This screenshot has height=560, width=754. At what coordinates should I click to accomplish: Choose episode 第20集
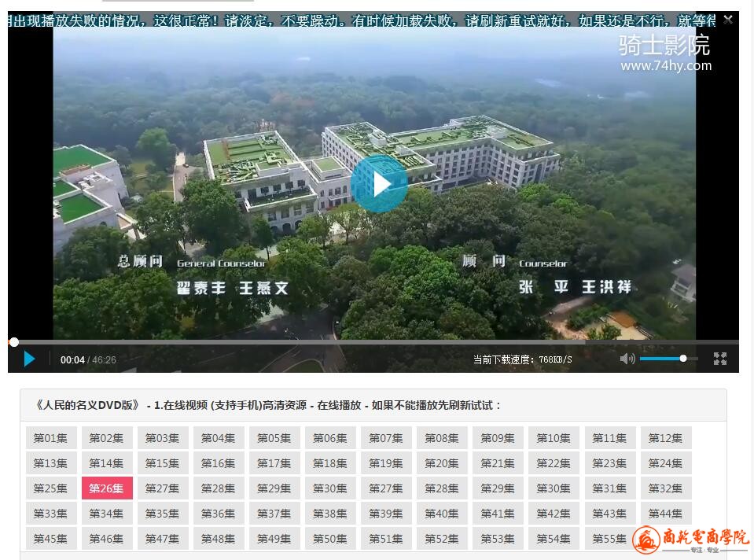coord(442,462)
